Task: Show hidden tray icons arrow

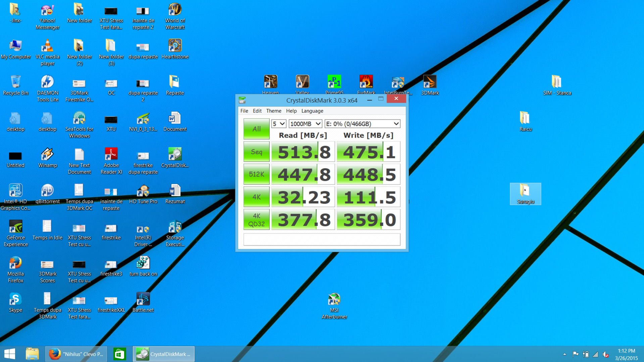Action: point(564,354)
